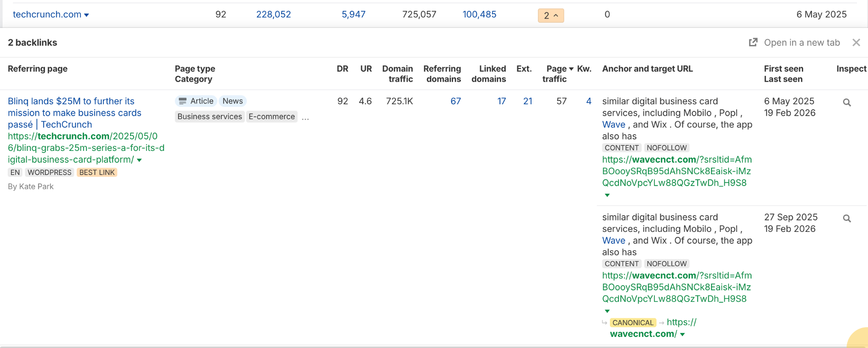Viewport: 868px width, 348px height.
Task: Click CONTENT badge in 27 Sep 2025 backlink
Action: coord(622,264)
